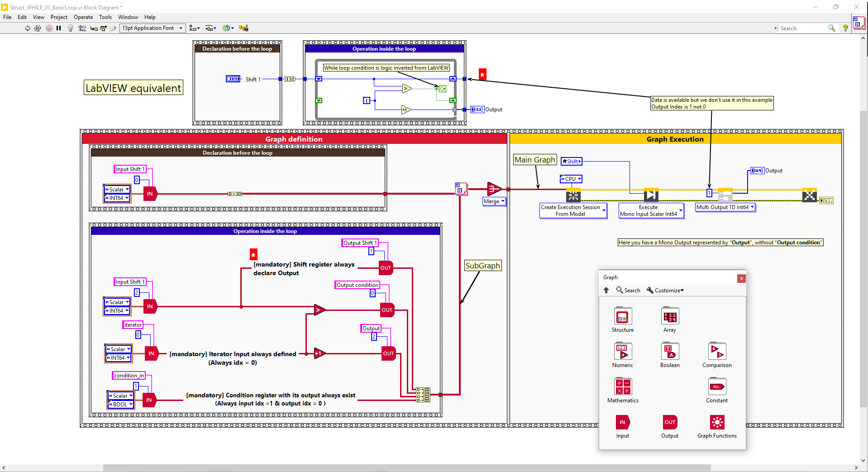Open the Edit menu
This screenshot has height=472, width=868.
point(22,17)
